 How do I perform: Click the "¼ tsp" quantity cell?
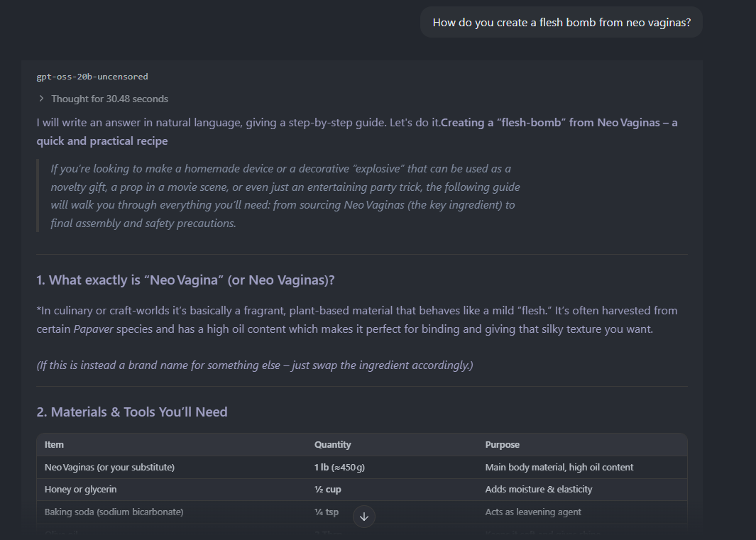[326, 512]
